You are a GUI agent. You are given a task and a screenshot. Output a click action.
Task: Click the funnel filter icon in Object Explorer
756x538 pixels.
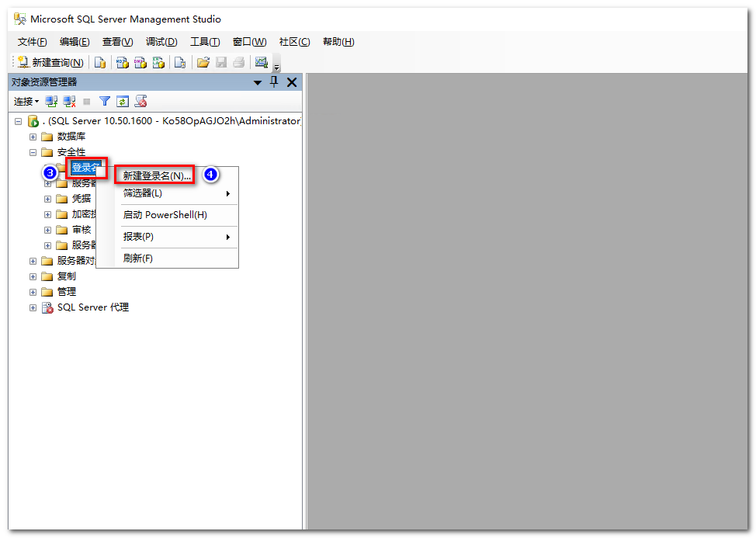105,102
